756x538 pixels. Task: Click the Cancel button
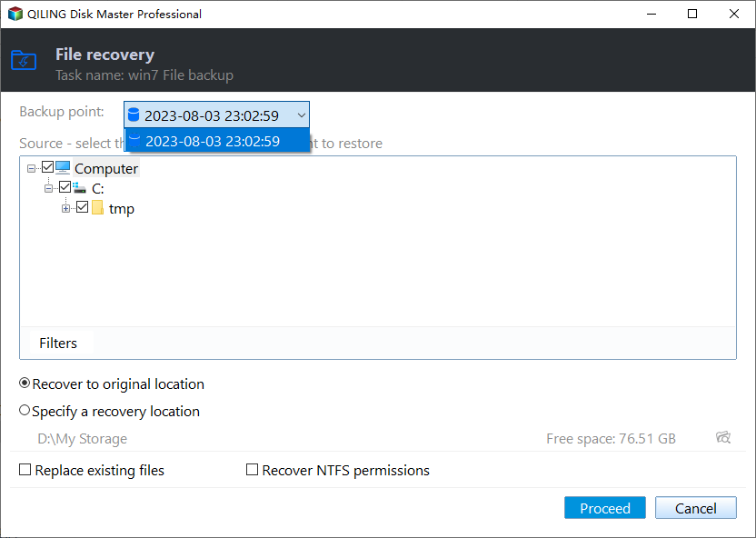pos(696,508)
